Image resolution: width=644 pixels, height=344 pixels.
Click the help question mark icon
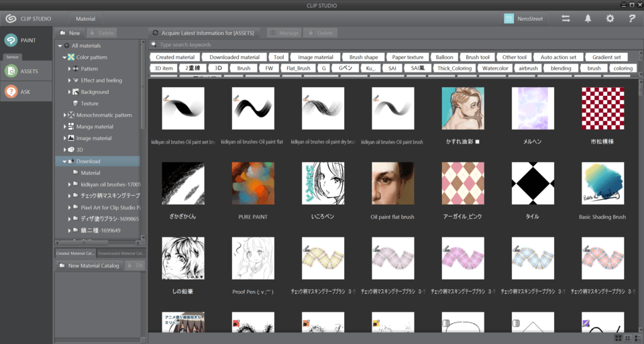[x=631, y=19]
